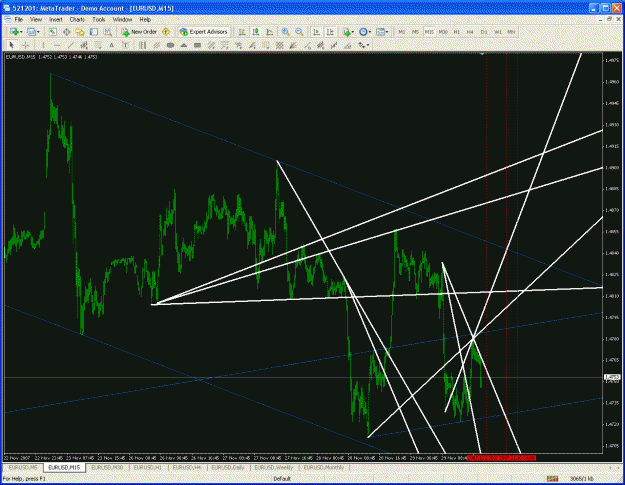Select the Ellipse shape tool
This screenshot has height=485, width=625.
click(x=170, y=45)
